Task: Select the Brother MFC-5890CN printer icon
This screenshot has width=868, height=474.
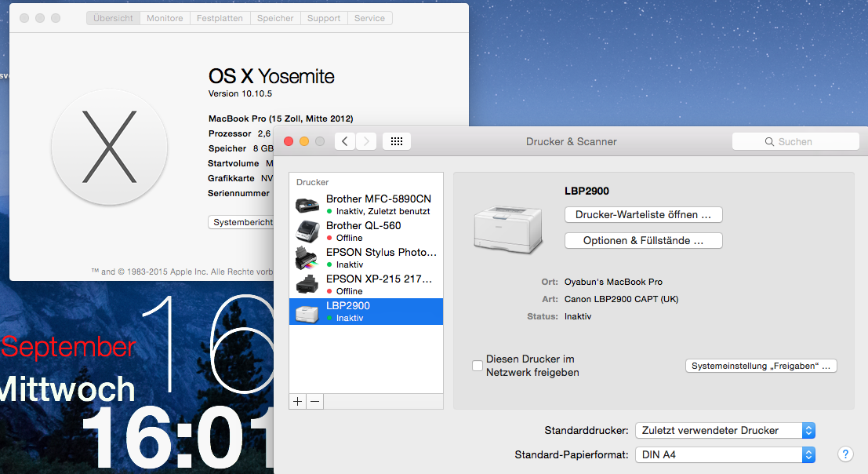Action: pos(307,205)
